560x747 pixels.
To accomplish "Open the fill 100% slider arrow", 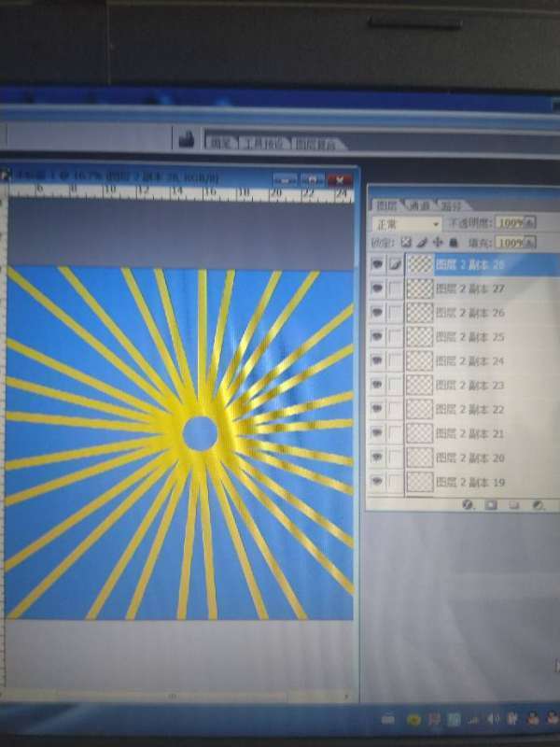I will click(530, 243).
